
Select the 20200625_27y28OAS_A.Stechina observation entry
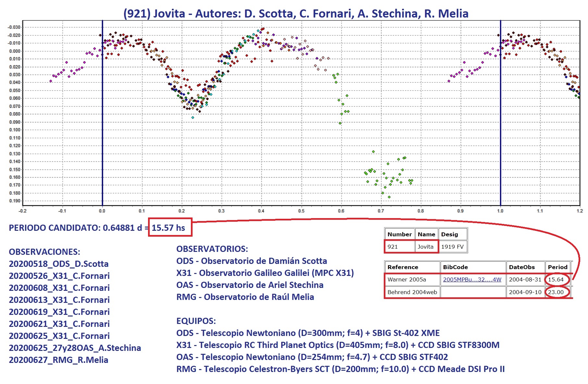pyautogui.click(x=75, y=348)
